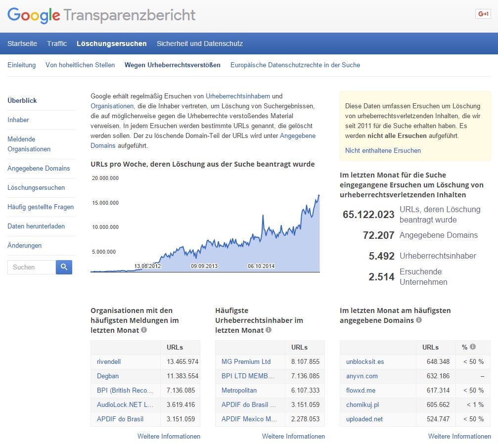This screenshot has width=498, height=448.
Task: Click info icon next to % column header
Action: pyautogui.click(x=473, y=347)
